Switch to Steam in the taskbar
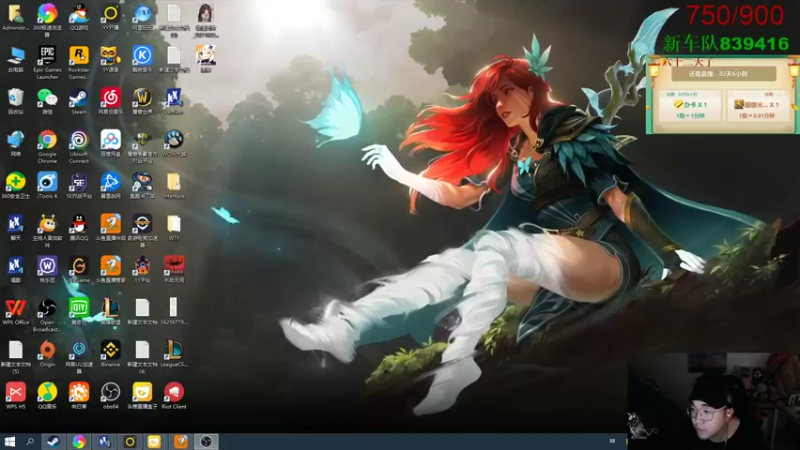800x450 pixels. coord(53,441)
